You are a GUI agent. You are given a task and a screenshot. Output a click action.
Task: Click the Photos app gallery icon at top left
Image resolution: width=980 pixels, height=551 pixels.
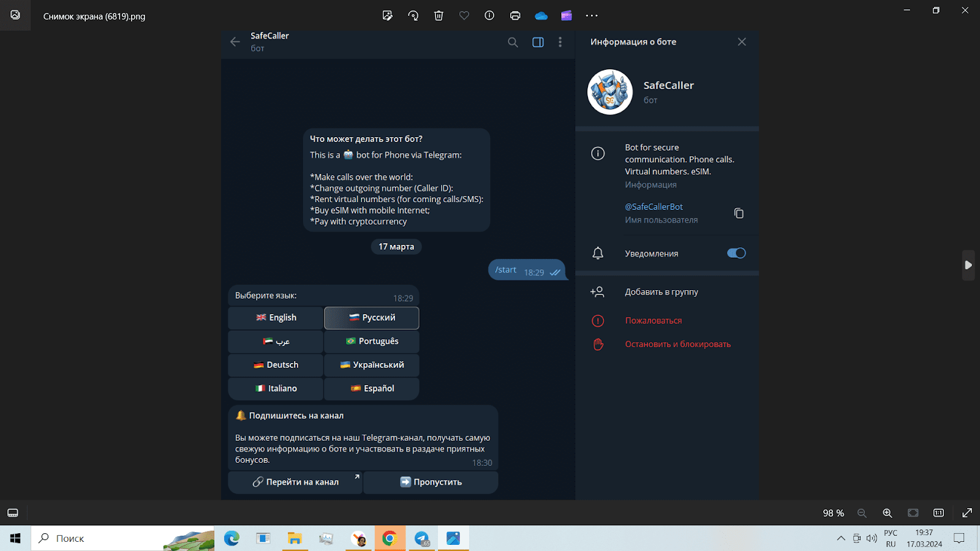pyautogui.click(x=15, y=15)
